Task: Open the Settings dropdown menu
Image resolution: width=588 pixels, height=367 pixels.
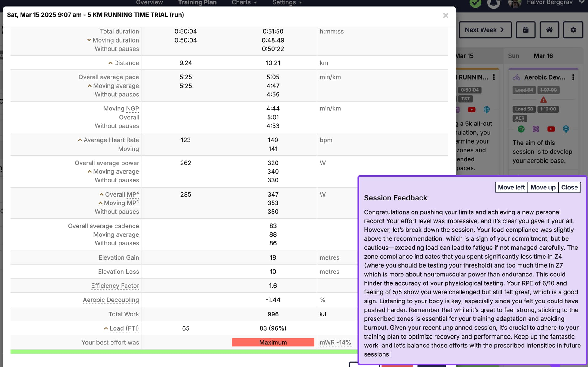Action: coord(287,3)
